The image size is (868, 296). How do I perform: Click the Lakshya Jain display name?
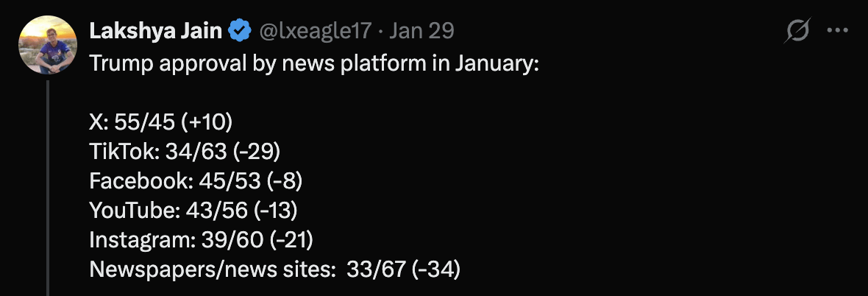[156, 31]
